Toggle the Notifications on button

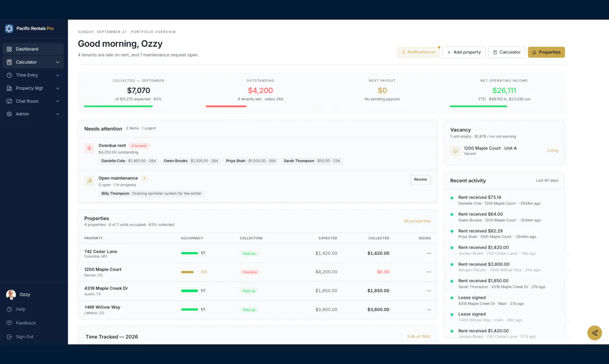(419, 52)
